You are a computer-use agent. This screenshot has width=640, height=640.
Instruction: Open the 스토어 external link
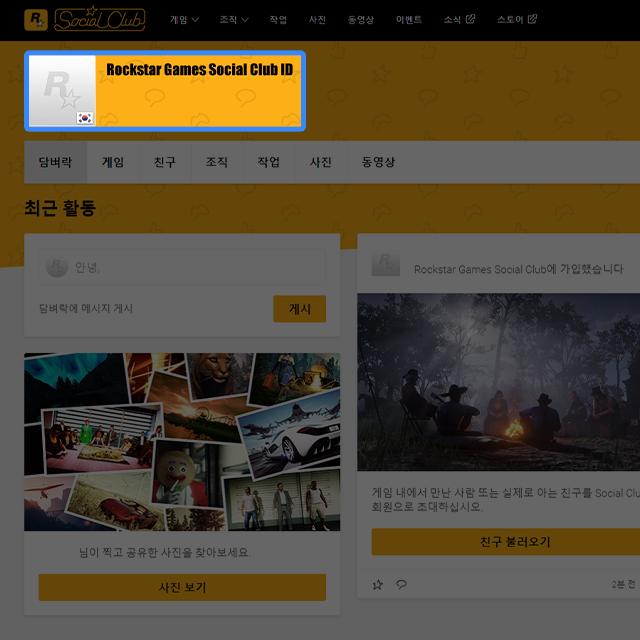coord(517,20)
